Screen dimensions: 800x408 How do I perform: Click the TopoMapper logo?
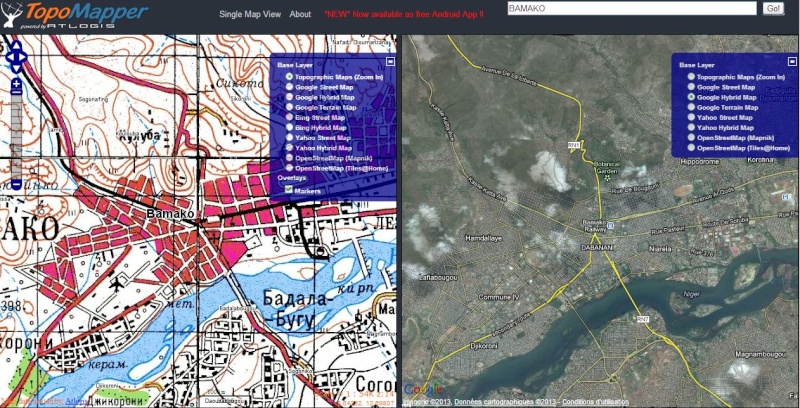[75, 15]
